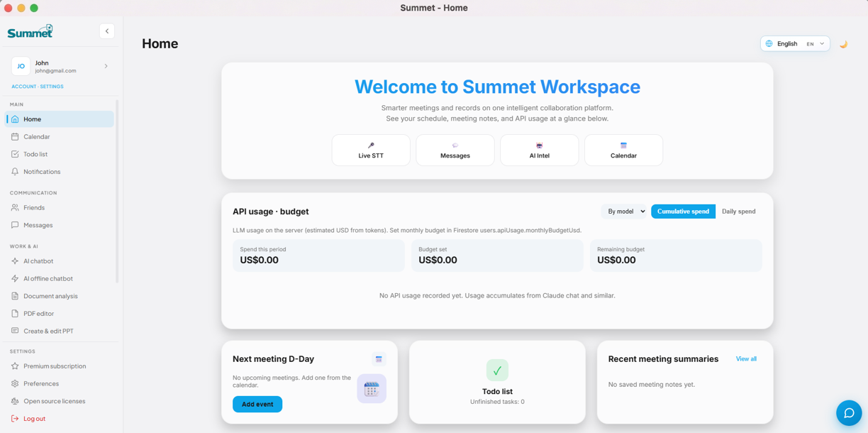
Task: Open the Calendar icon in sidebar
Action: [15, 136]
